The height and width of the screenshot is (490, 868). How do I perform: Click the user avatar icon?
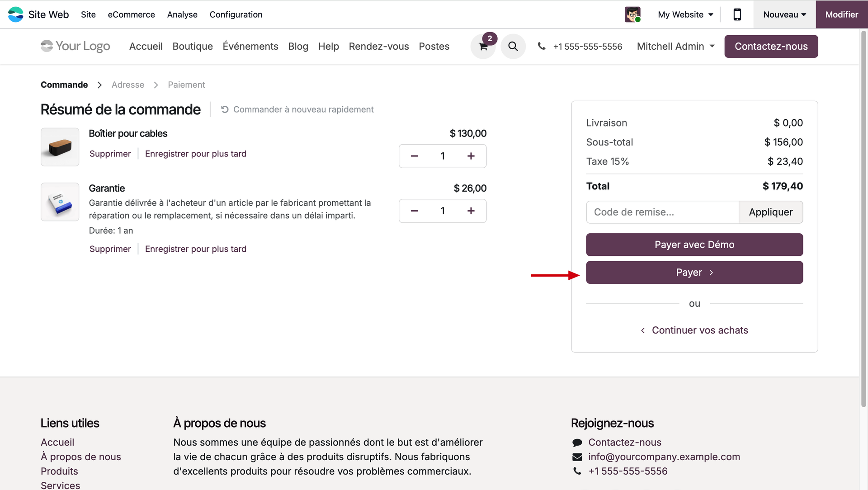pyautogui.click(x=632, y=14)
